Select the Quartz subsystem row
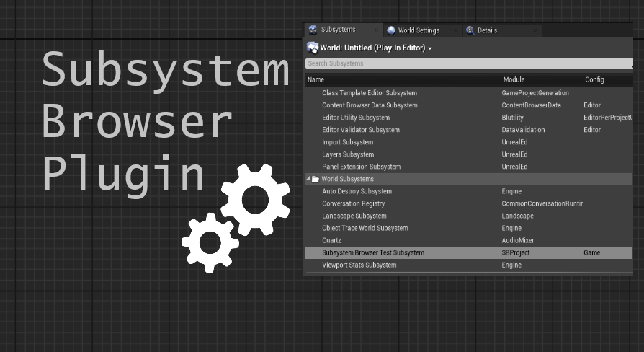This screenshot has height=352, width=644. pos(469,241)
